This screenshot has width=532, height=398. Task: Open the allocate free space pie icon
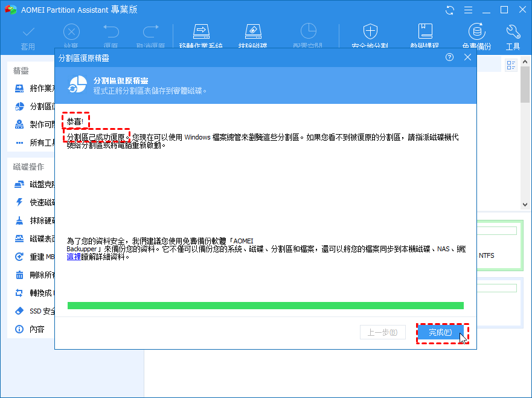coord(308,31)
